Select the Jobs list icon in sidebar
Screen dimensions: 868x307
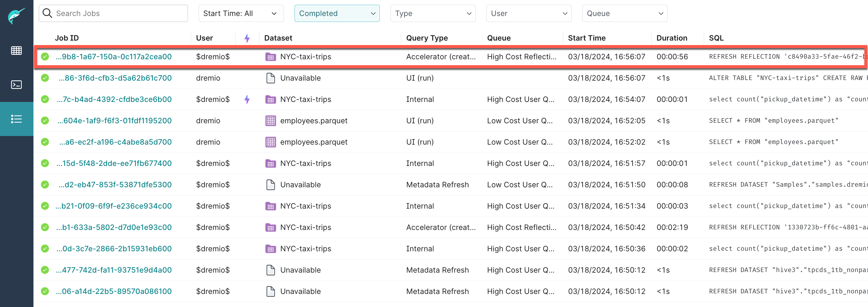(x=16, y=119)
